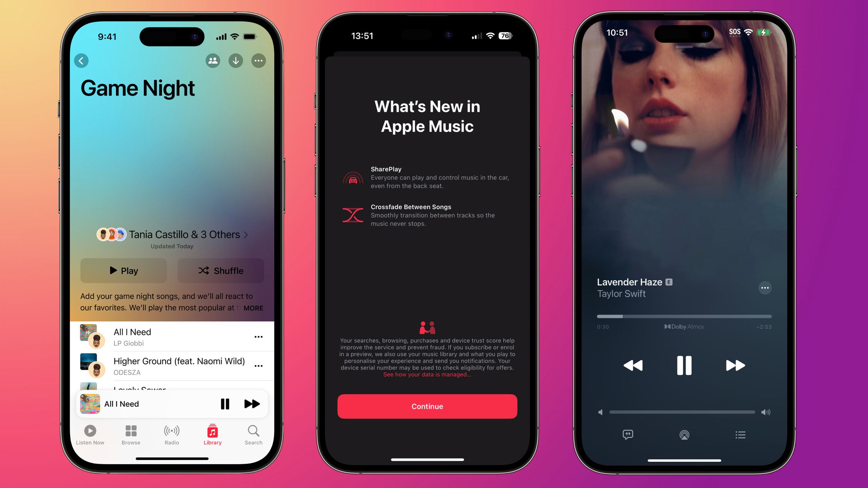
Task: Tap the Play button in Game Night playlist
Action: pyautogui.click(x=124, y=271)
